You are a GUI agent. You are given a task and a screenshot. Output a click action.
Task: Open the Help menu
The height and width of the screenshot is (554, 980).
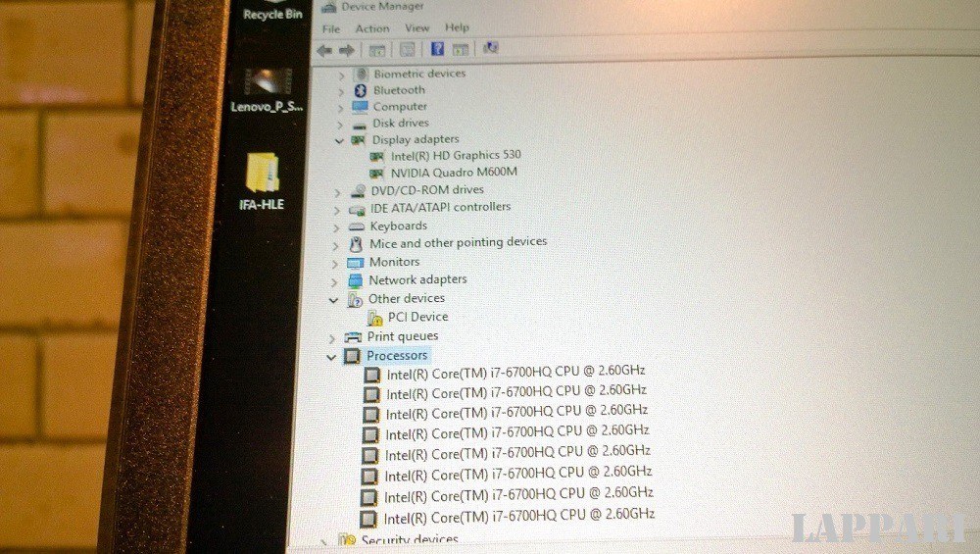click(457, 26)
